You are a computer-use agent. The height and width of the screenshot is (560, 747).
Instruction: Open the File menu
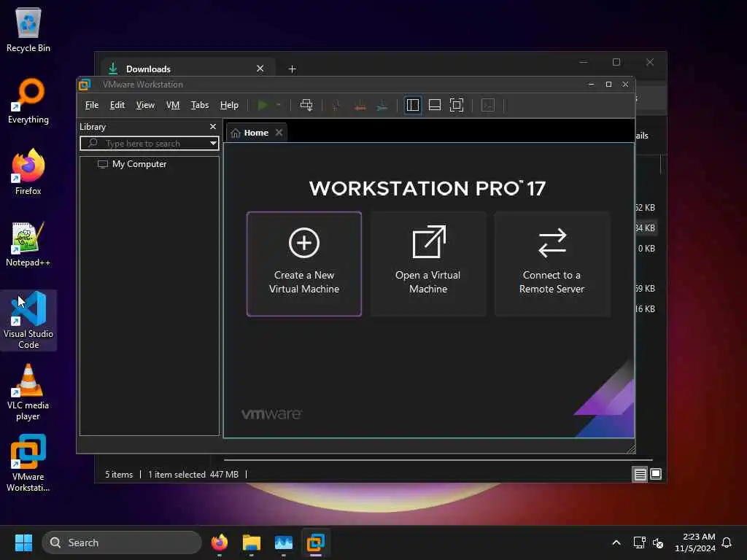click(91, 105)
